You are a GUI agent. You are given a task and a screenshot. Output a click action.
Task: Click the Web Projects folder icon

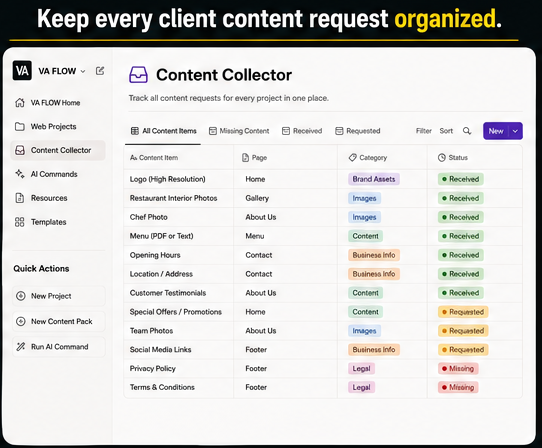[20, 127]
